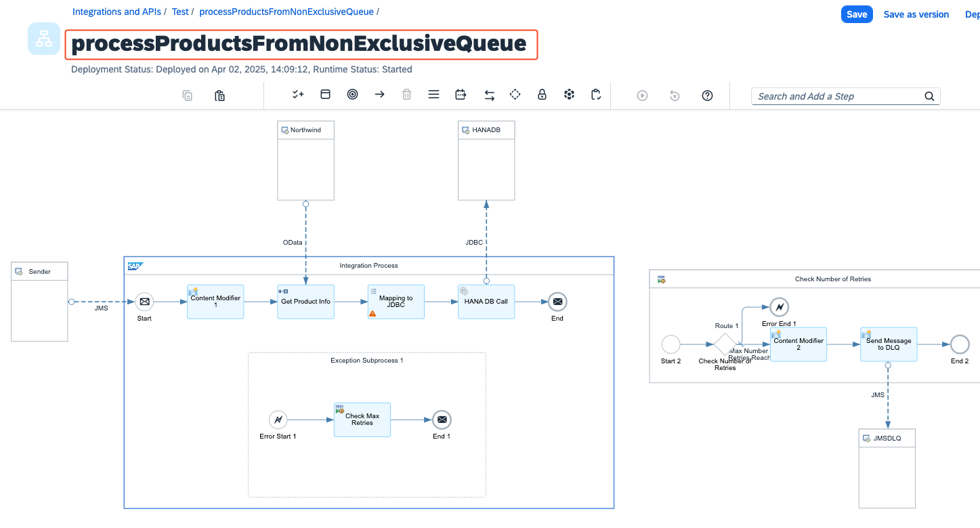Select the Send Message to DLQ step
This screenshot has width=980, height=528.
pos(889,344)
